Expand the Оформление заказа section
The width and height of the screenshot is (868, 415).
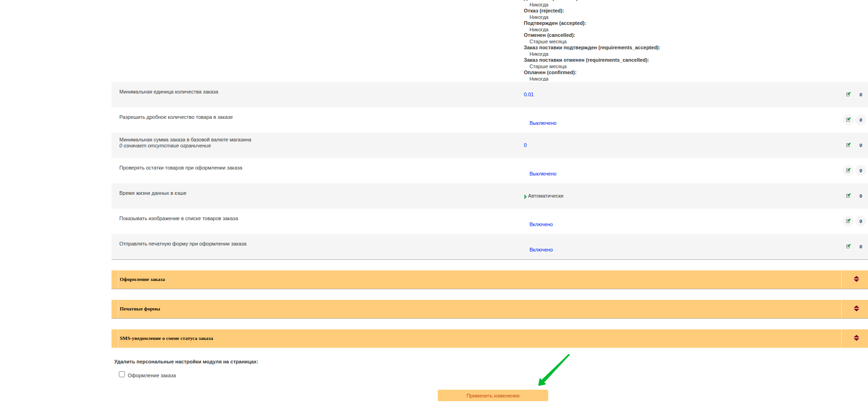click(x=856, y=279)
